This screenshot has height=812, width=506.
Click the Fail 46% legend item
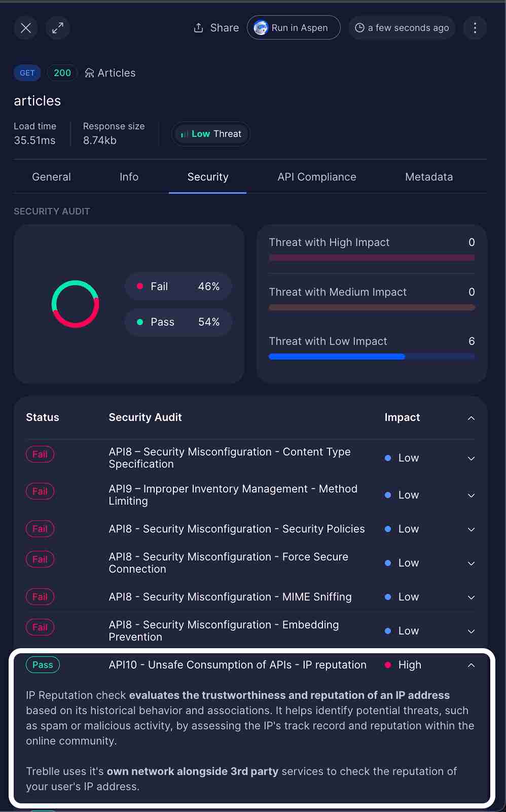(178, 287)
